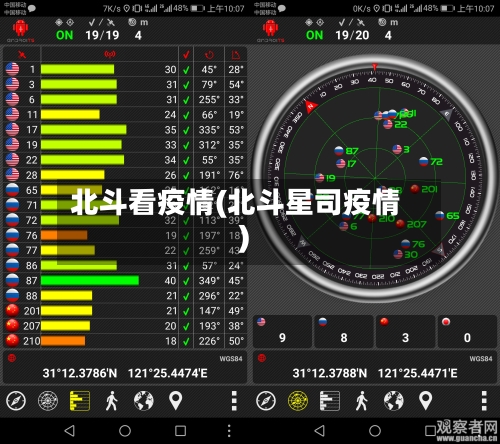Tap green checkmark in satellite 6 row
The image size is (500, 444).
[186, 100]
